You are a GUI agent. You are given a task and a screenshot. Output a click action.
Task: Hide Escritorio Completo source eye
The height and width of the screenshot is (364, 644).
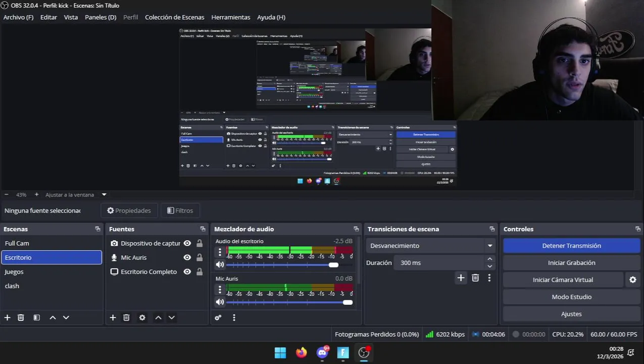(187, 271)
